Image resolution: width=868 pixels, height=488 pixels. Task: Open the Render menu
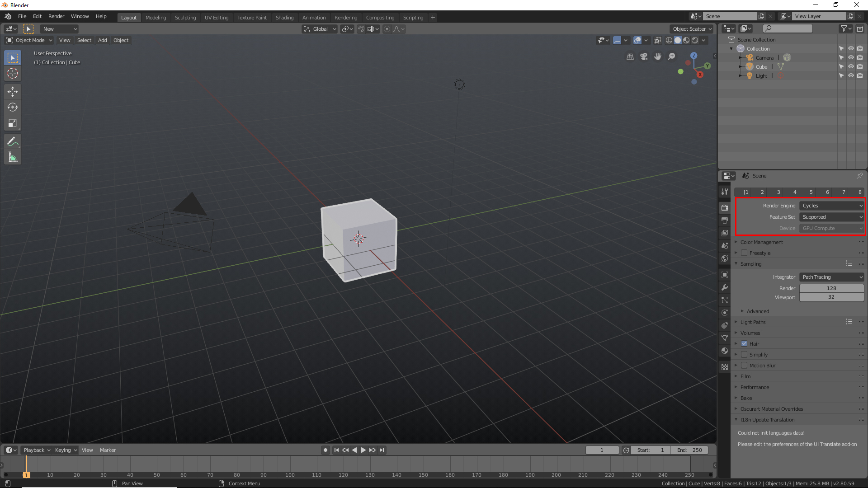[x=56, y=16]
